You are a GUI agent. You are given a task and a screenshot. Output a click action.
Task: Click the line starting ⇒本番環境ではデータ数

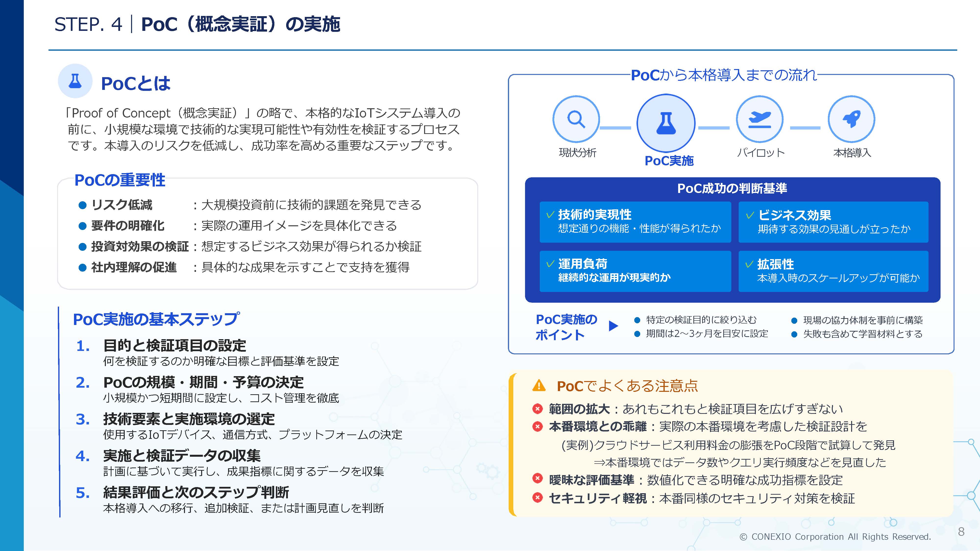740,462
